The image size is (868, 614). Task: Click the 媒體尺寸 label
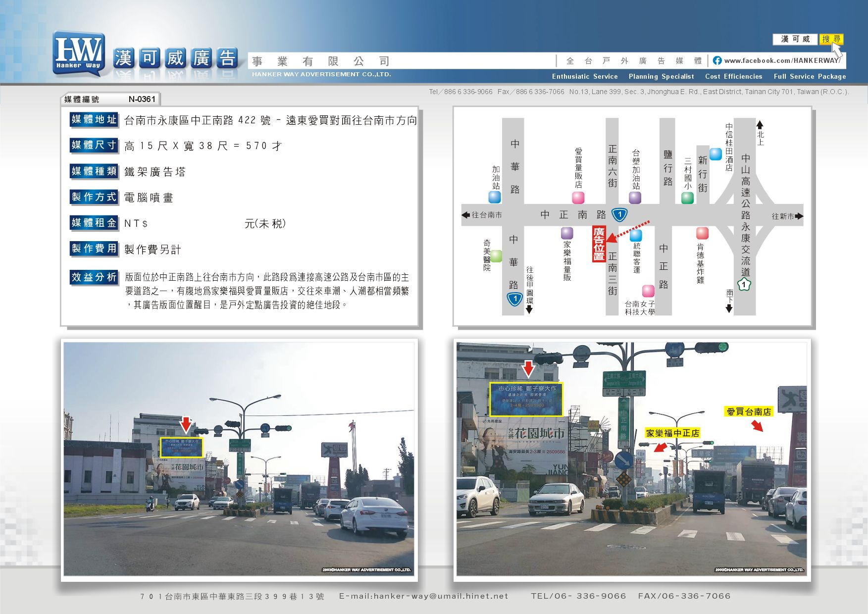tap(94, 145)
